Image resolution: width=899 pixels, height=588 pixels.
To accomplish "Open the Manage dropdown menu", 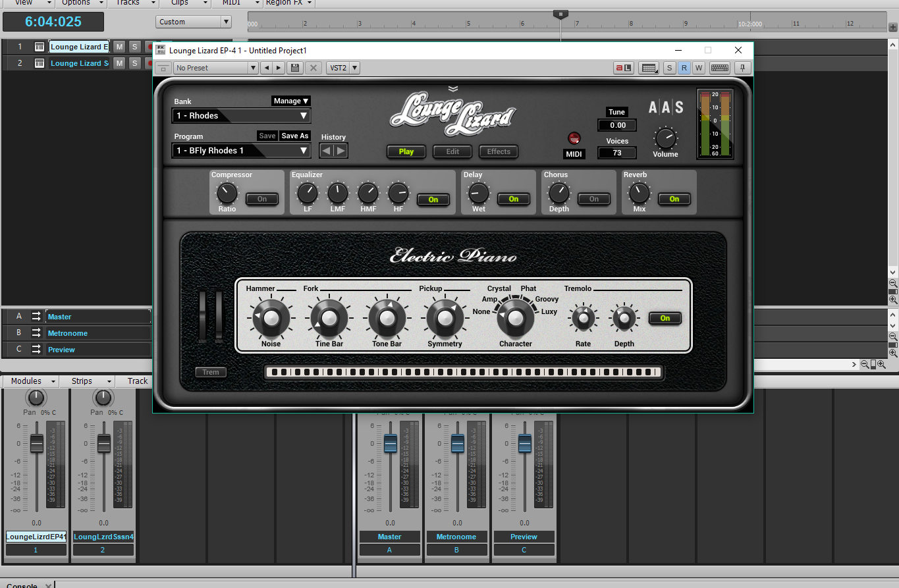I will tap(291, 101).
